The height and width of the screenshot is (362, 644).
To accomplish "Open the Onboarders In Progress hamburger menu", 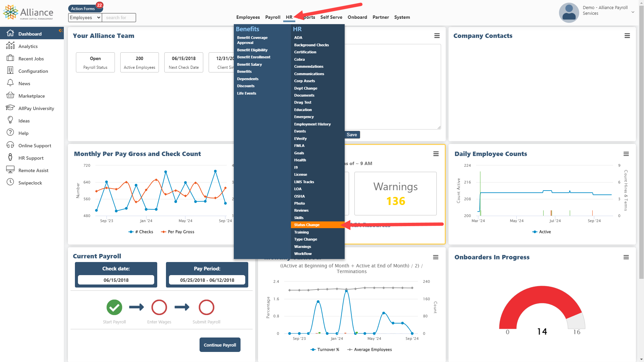I will click(626, 257).
